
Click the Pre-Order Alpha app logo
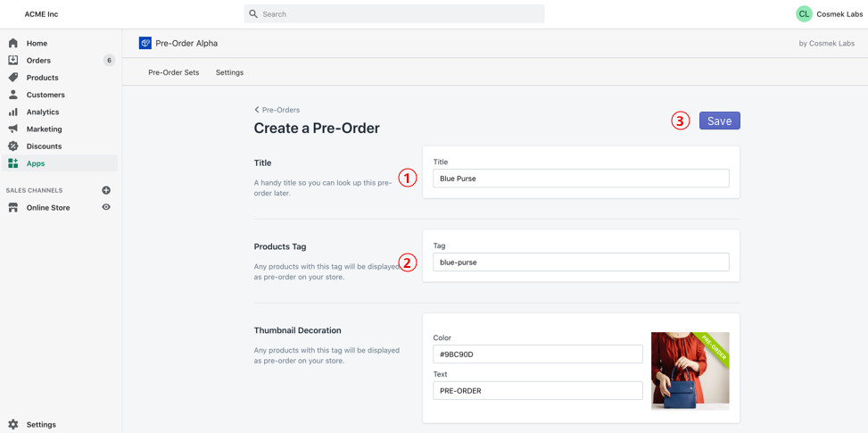click(x=145, y=43)
